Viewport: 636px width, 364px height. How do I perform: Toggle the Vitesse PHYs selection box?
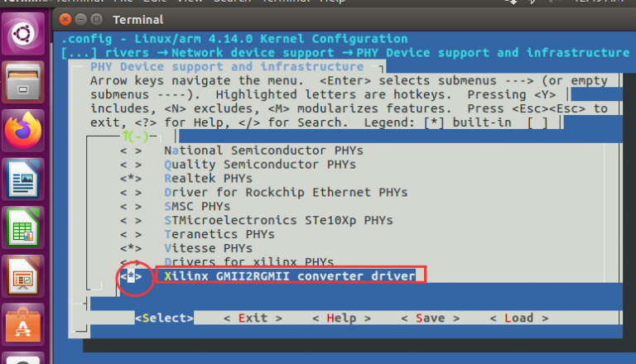point(131,247)
